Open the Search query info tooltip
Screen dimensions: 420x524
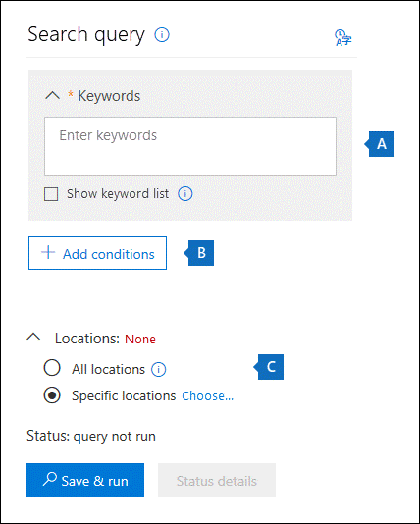(162, 34)
